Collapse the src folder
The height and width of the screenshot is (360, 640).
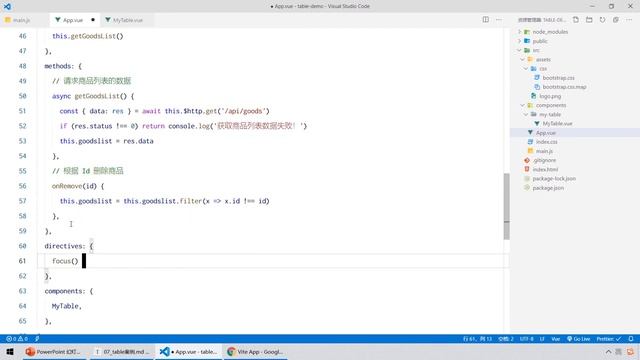(520, 50)
